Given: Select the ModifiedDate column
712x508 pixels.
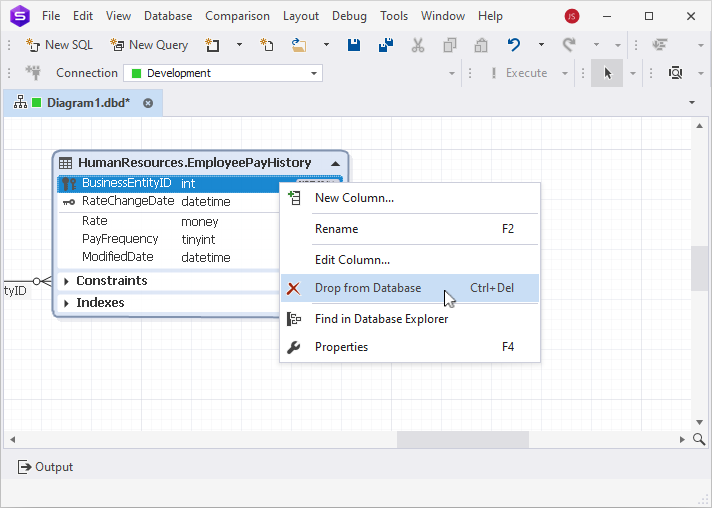Looking at the screenshot, I should click(118, 257).
